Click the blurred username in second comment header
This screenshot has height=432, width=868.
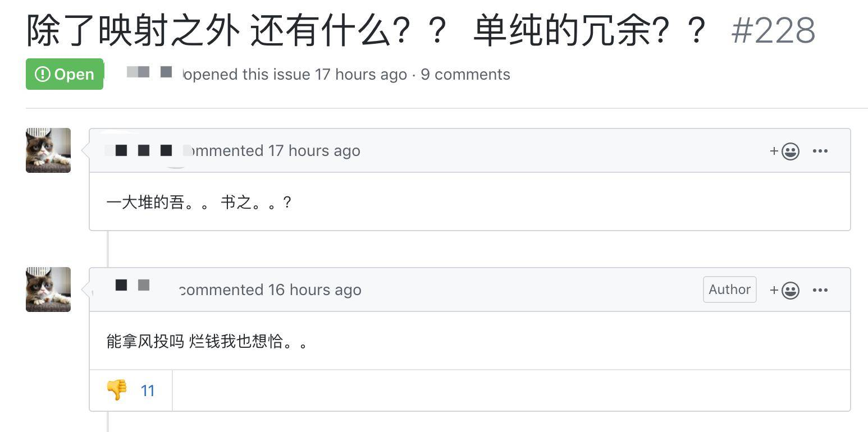[x=133, y=286]
